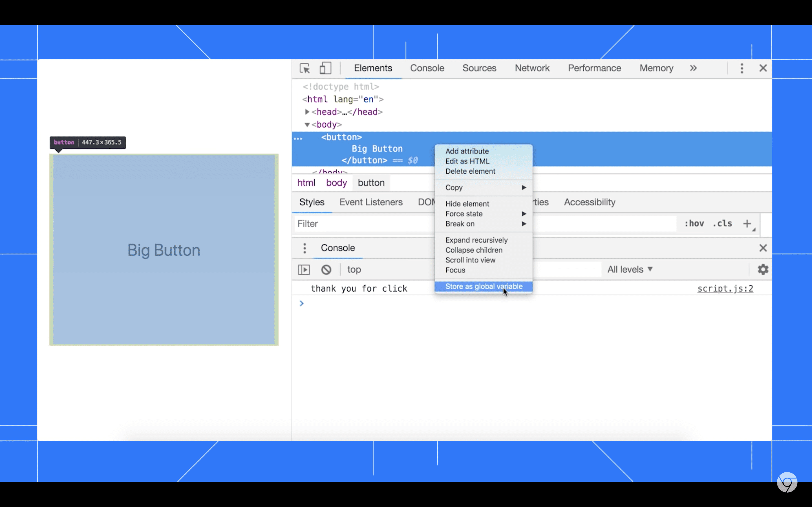Click the Sources panel icon
The width and height of the screenshot is (812, 507).
pos(479,68)
